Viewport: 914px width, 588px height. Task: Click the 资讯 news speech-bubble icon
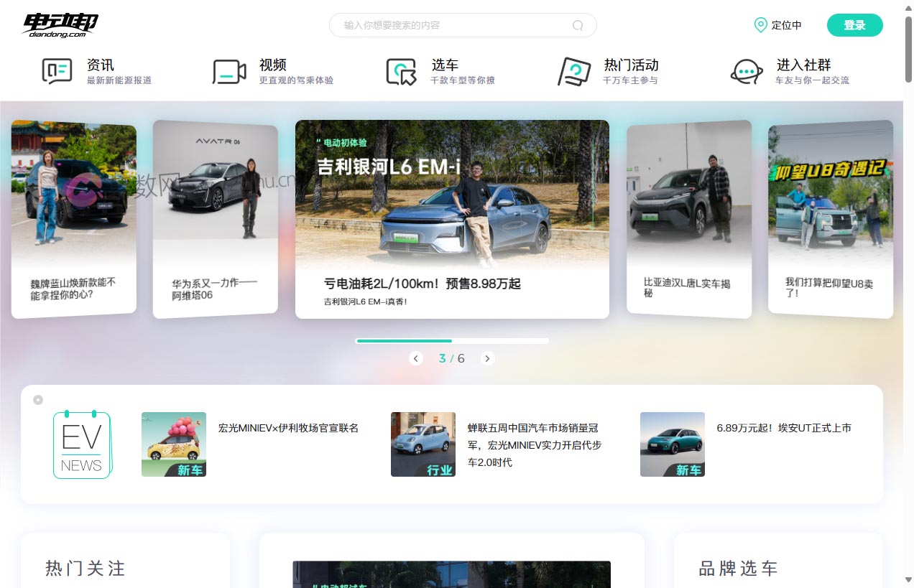coord(57,71)
